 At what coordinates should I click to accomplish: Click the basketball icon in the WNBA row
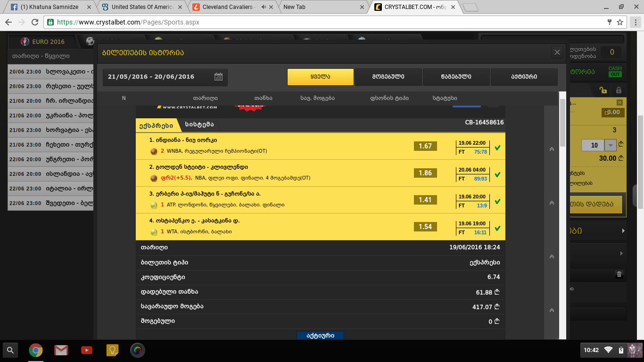click(154, 151)
